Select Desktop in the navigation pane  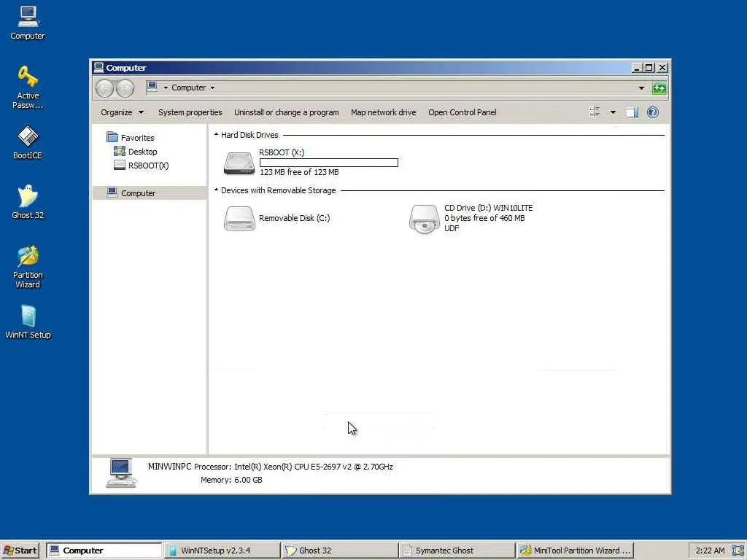(x=142, y=152)
